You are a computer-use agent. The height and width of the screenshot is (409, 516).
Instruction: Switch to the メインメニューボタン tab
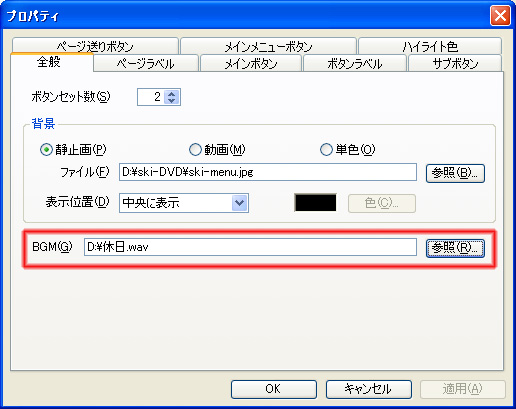[268, 46]
